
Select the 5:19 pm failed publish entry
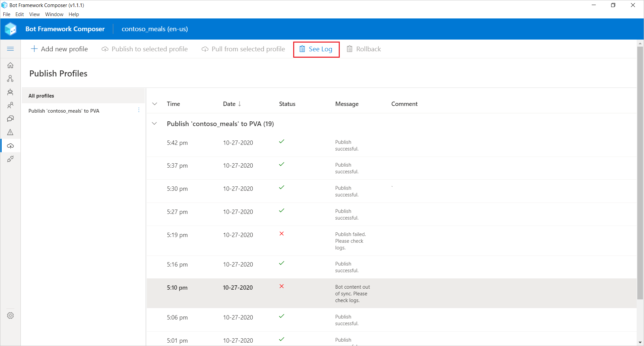(391, 241)
